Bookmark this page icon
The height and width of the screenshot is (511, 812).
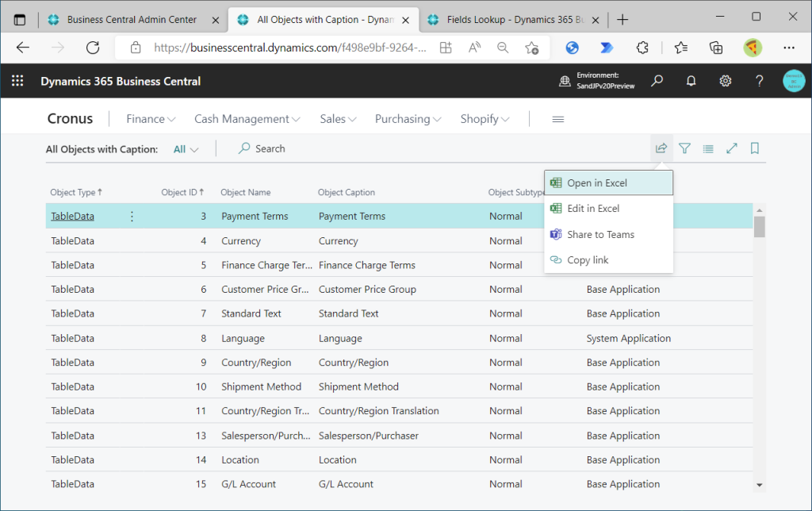pyautogui.click(x=755, y=148)
